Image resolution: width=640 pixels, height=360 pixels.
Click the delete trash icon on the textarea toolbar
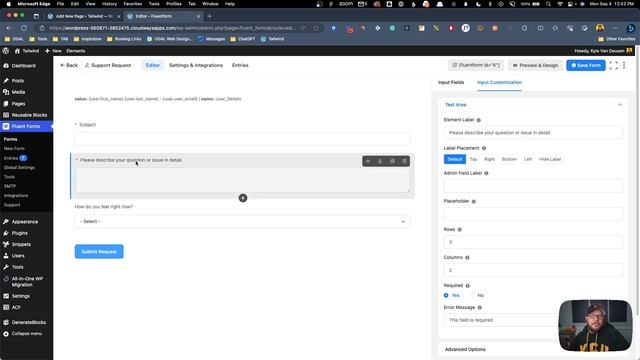click(x=404, y=161)
